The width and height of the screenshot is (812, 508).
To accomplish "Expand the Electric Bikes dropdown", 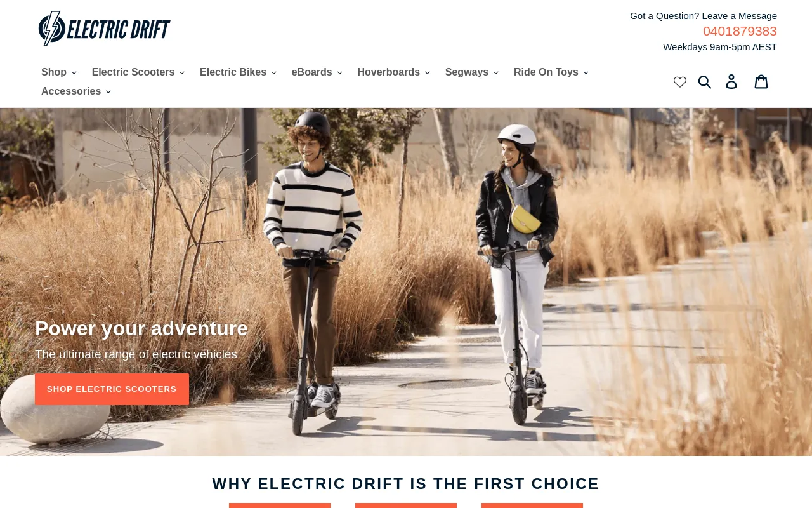I will 238,72.
